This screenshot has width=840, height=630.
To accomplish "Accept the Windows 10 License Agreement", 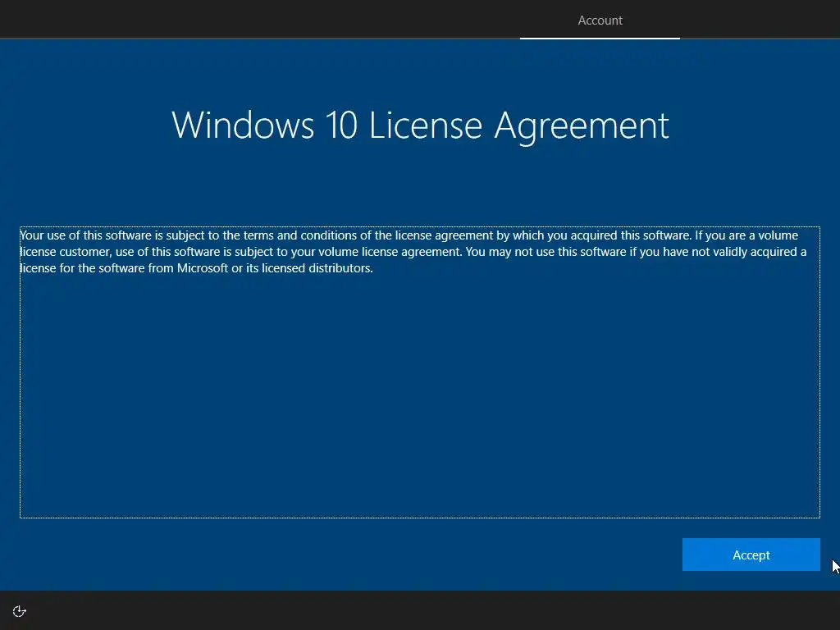I will [x=751, y=555].
